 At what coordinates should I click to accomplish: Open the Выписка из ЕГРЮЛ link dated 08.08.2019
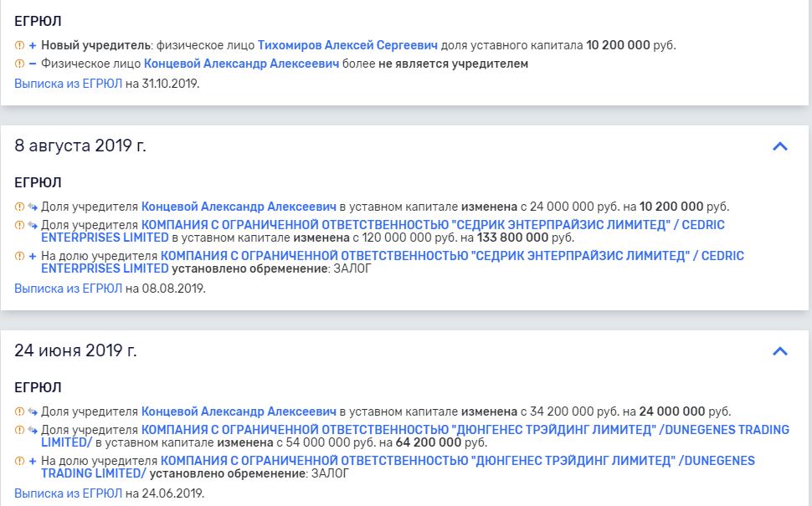[69, 289]
